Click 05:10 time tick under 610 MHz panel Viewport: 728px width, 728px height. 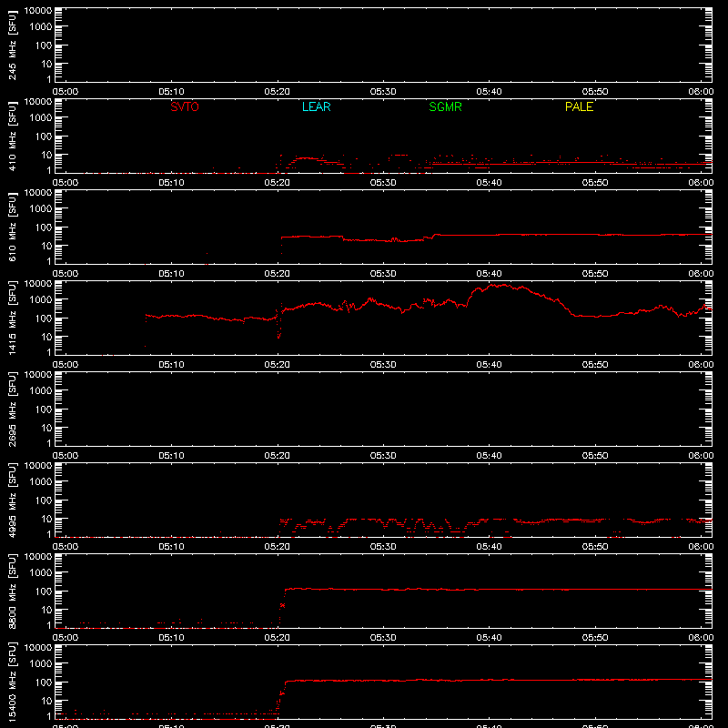coord(171,274)
